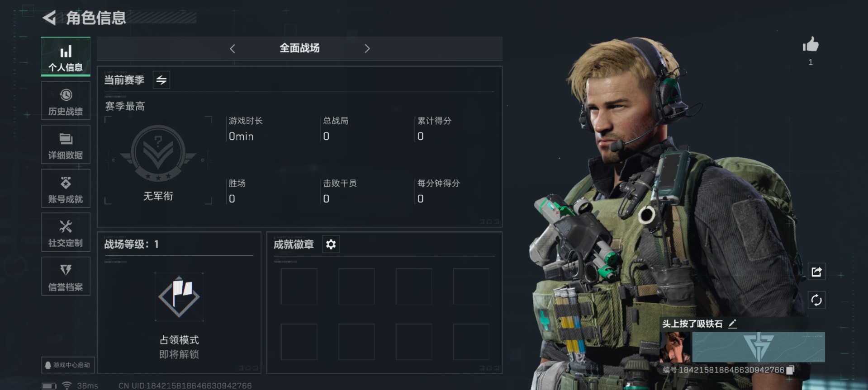Open the 历史战绩 tab
The height and width of the screenshot is (390, 868).
[x=66, y=101]
